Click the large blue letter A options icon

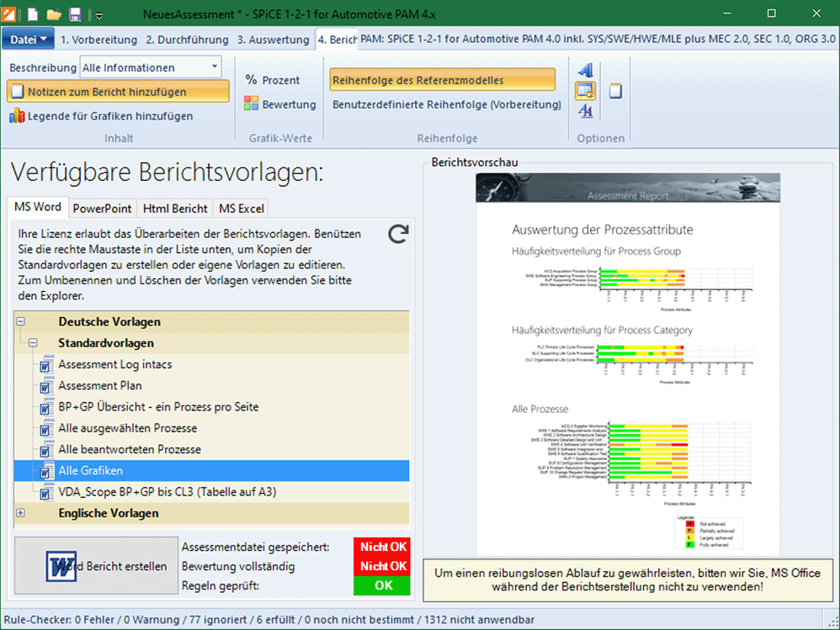click(x=586, y=70)
